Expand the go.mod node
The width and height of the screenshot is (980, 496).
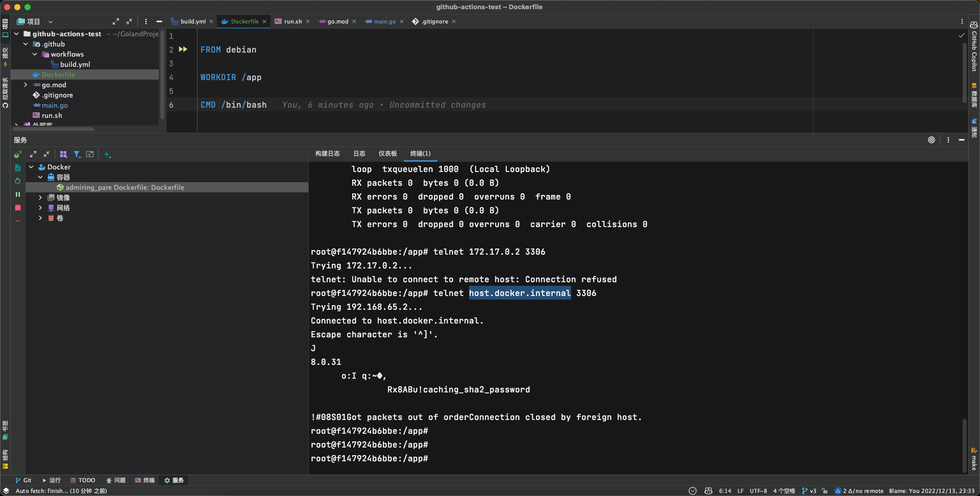tap(26, 85)
